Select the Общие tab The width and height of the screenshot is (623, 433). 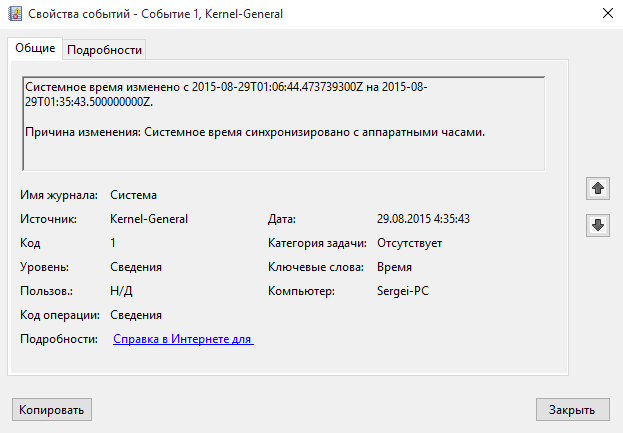[x=35, y=48]
